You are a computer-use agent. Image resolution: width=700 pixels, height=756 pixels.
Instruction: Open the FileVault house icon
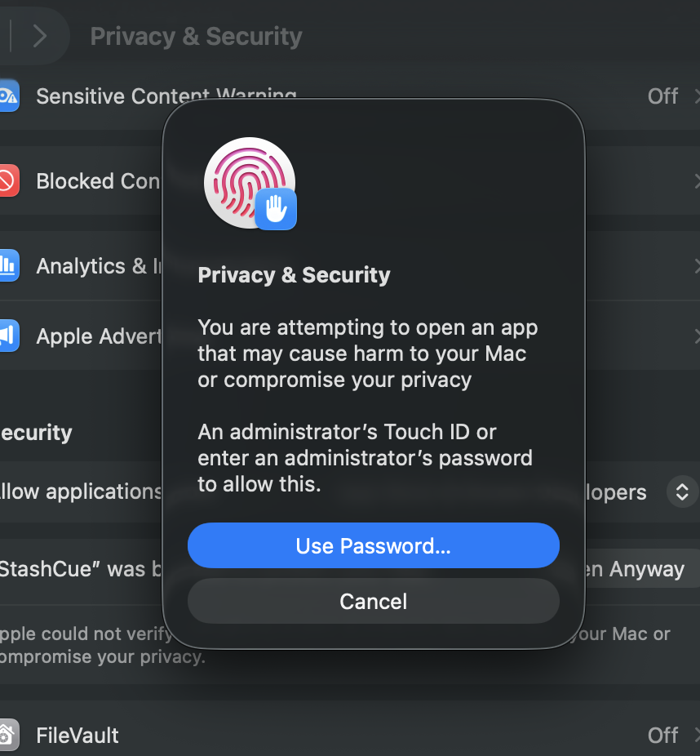point(9,736)
